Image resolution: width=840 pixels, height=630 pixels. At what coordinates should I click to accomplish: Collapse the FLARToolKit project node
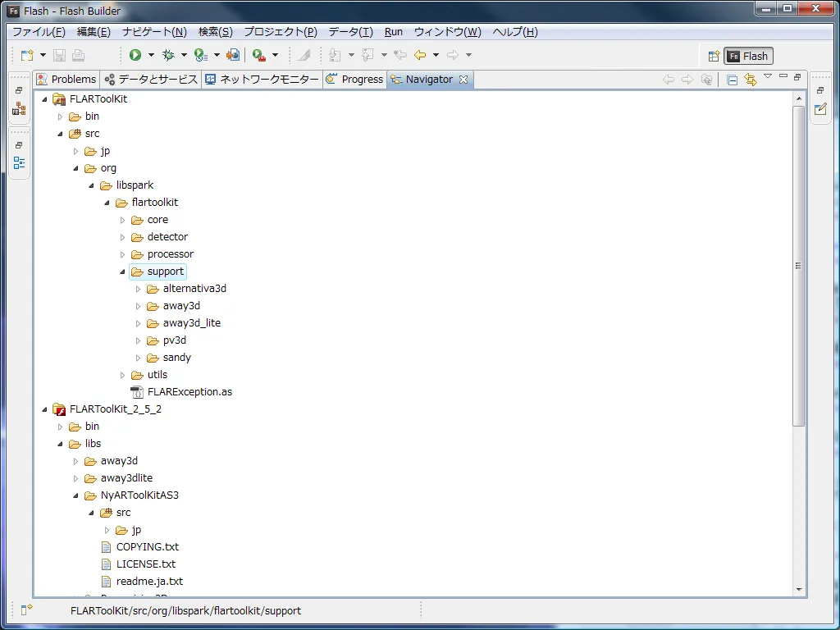[44, 99]
